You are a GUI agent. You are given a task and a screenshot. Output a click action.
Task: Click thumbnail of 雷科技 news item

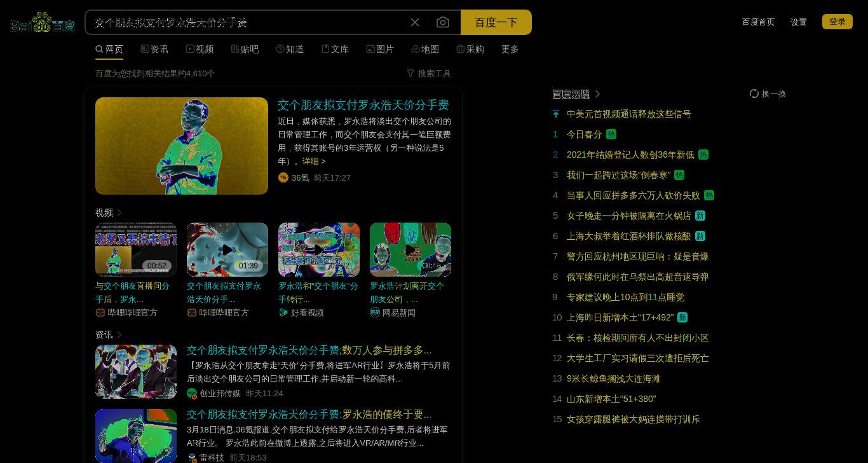click(x=136, y=436)
